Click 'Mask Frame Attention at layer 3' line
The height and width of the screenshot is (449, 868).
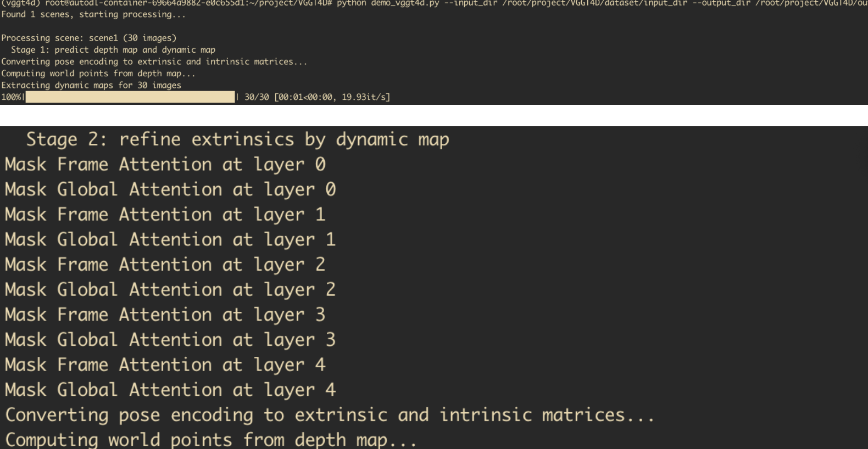165,315
